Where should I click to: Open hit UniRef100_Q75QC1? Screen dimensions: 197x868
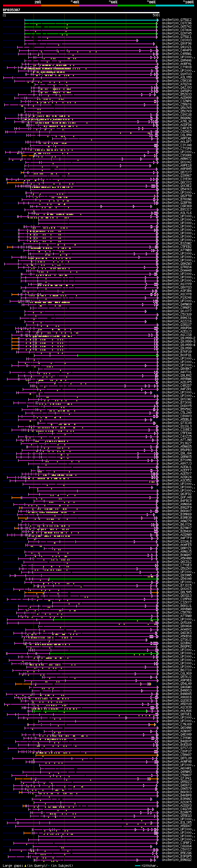tap(177, 37)
